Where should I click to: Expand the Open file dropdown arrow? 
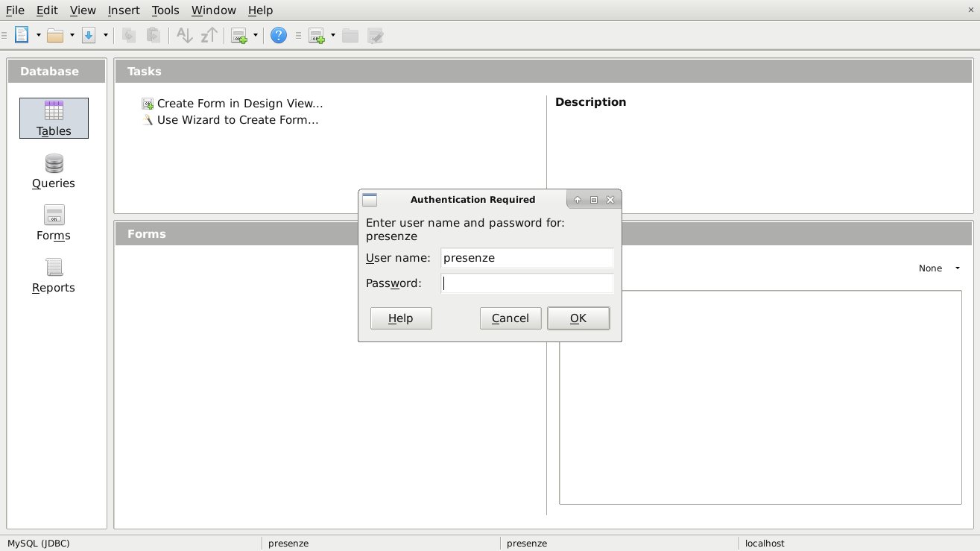[71, 35]
